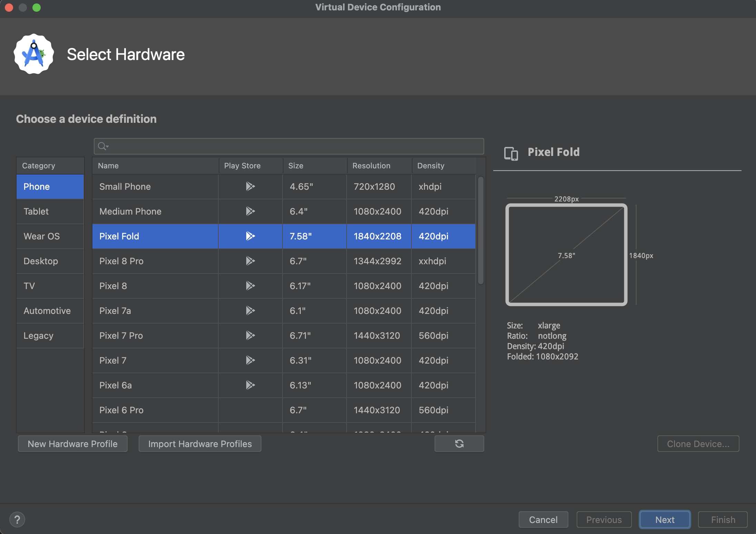Expand the Desktop category section
The width and height of the screenshot is (756, 534).
[x=41, y=261]
